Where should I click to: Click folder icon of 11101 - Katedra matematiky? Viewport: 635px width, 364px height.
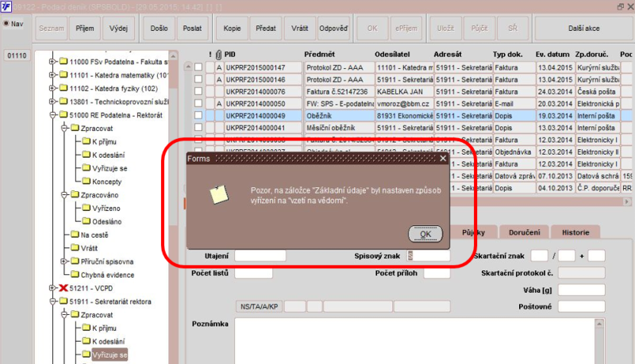click(63, 75)
